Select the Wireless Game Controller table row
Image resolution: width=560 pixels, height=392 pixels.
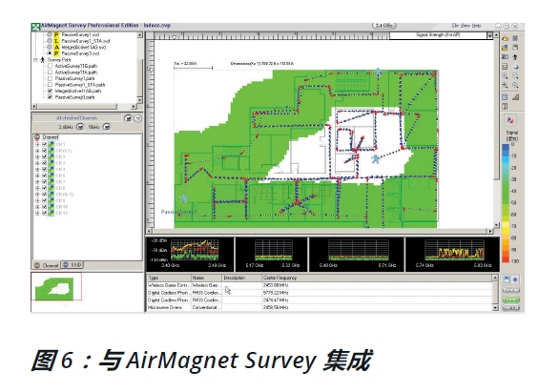point(320,285)
